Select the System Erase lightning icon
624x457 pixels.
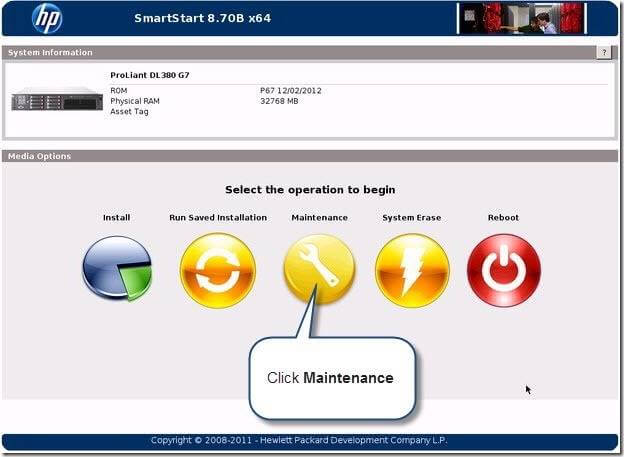[x=412, y=271]
